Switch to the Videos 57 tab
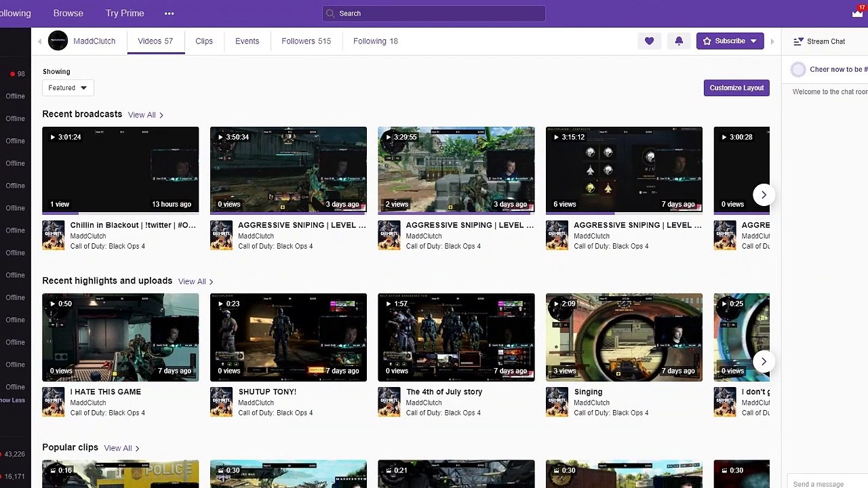Viewport: 868px width, 488px height. [x=155, y=41]
